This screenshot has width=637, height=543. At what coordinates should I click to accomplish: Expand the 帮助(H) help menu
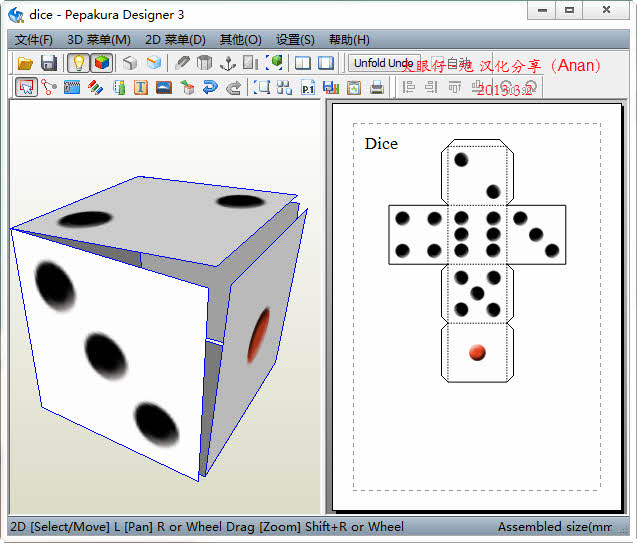[x=348, y=40]
